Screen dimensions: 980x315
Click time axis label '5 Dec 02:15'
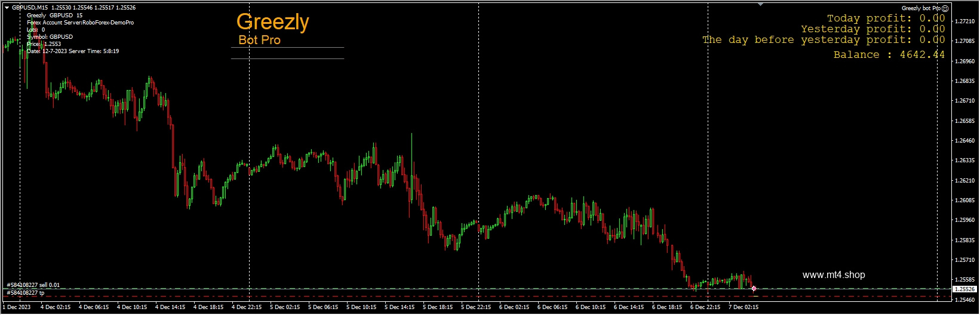pyautogui.click(x=285, y=307)
